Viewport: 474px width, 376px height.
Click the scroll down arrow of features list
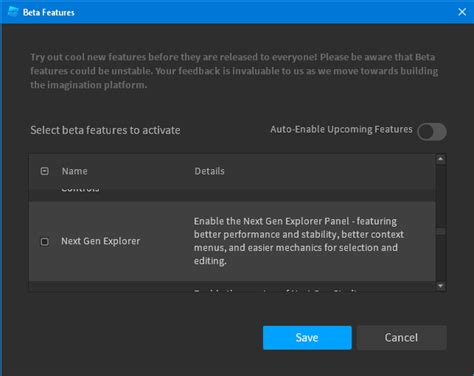coord(441,286)
